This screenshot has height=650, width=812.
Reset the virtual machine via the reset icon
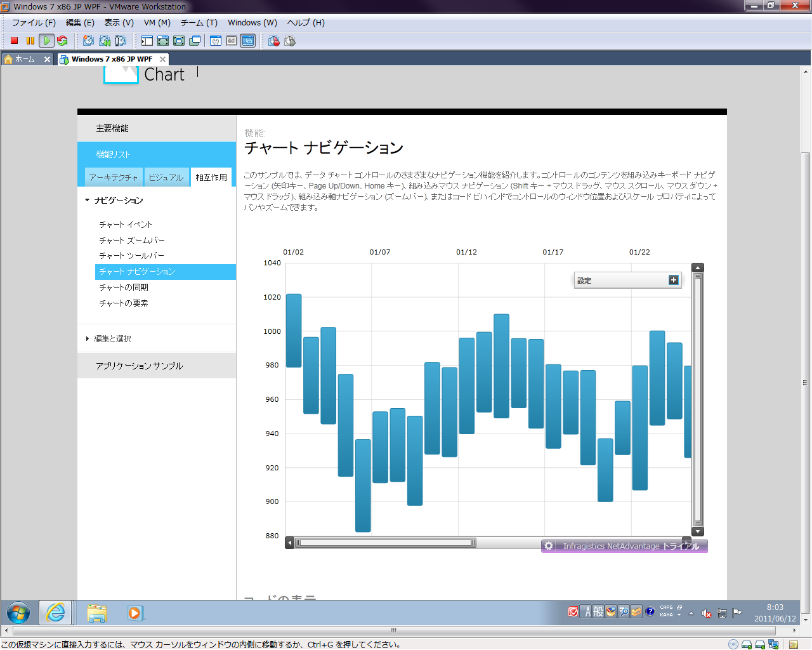62,41
